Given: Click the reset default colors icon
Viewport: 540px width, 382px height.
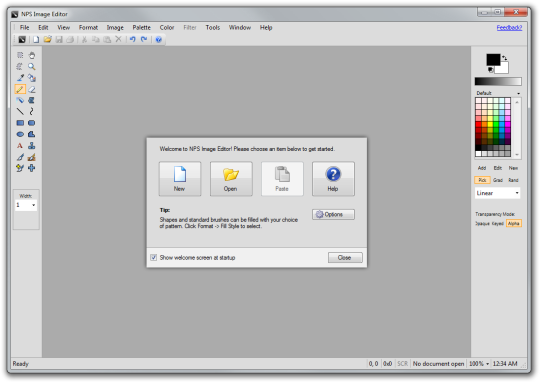Looking at the screenshot, I should pyautogui.click(x=490, y=70).
